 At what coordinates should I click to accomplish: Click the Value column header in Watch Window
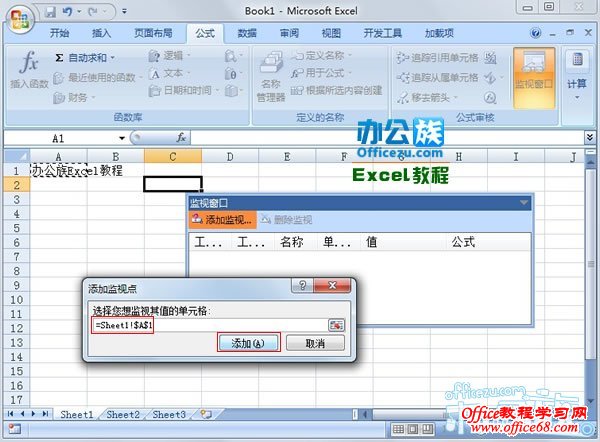[404, 242]
